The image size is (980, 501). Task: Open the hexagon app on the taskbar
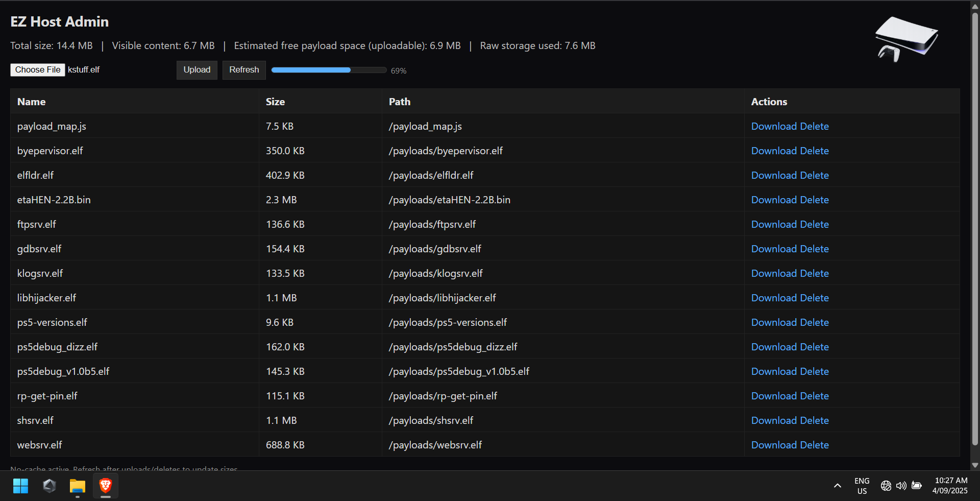tap(50, 486)
